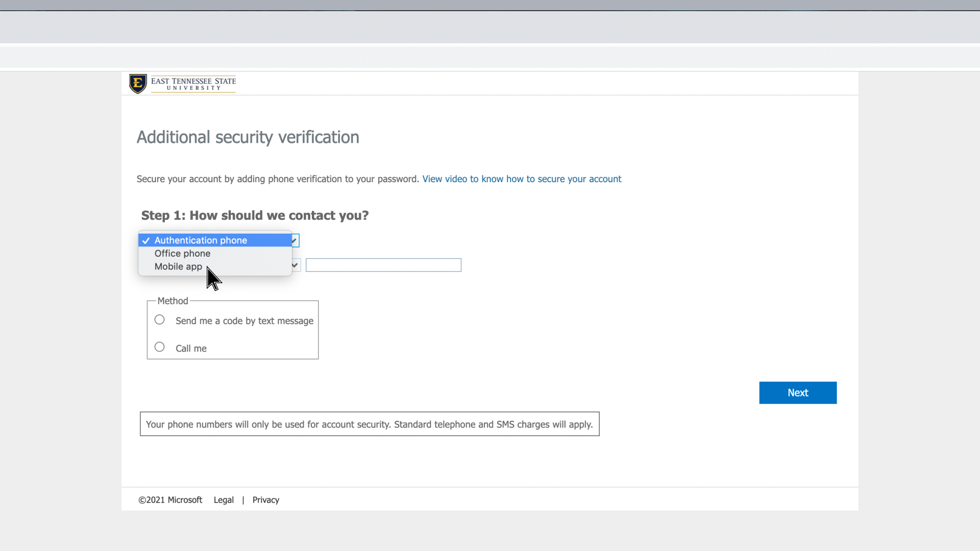Image resolution: width=980 pixels, height=551 pixels.
Task: Pick the Mobile app option
Action: click(178, 267)
